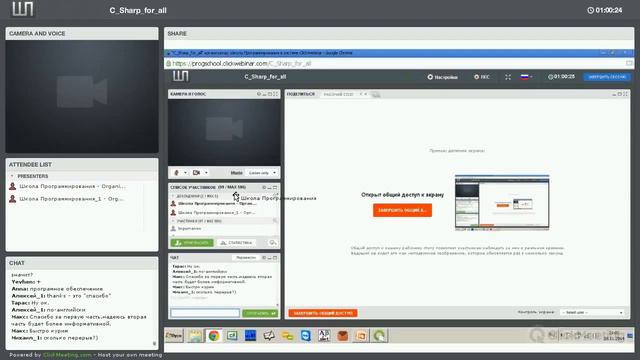Click the green send button next to chat input
Viewport: 640px width, 360px height.
click(x=260, y=313)
